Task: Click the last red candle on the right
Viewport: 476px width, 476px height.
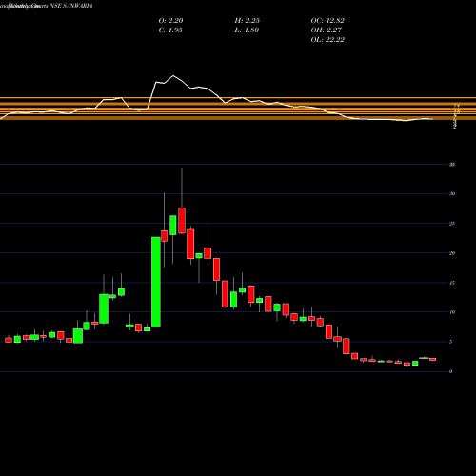Action: click(433, 359)
